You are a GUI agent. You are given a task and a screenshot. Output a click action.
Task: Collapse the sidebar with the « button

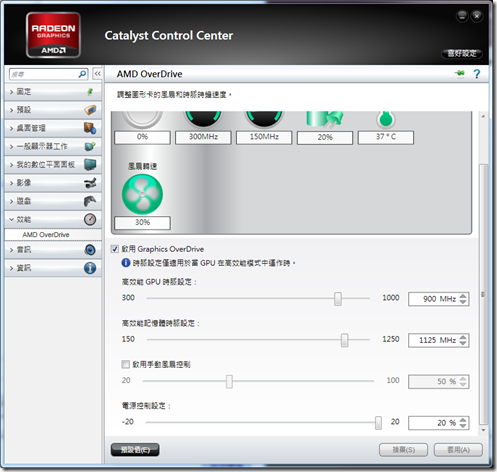pyautogui.click(x=97, y=74)
